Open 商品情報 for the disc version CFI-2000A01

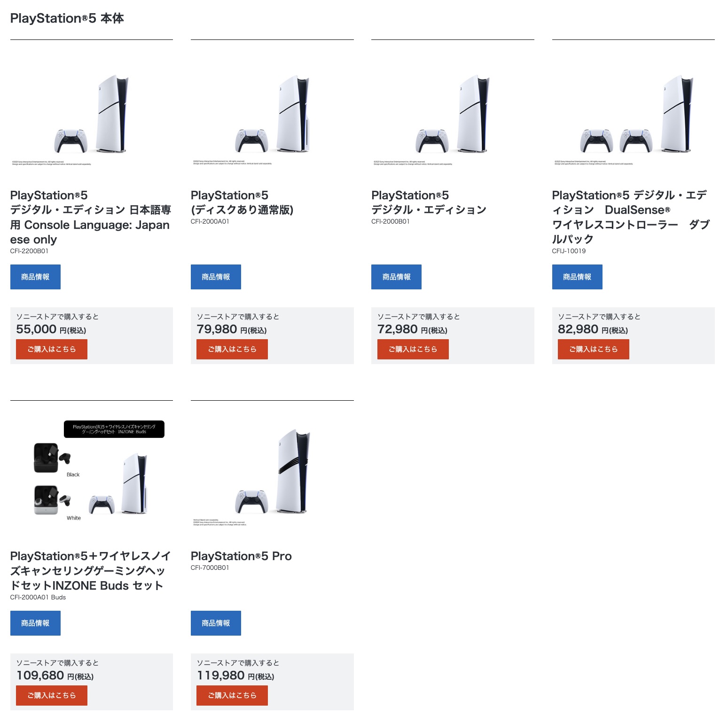[216, 277]
